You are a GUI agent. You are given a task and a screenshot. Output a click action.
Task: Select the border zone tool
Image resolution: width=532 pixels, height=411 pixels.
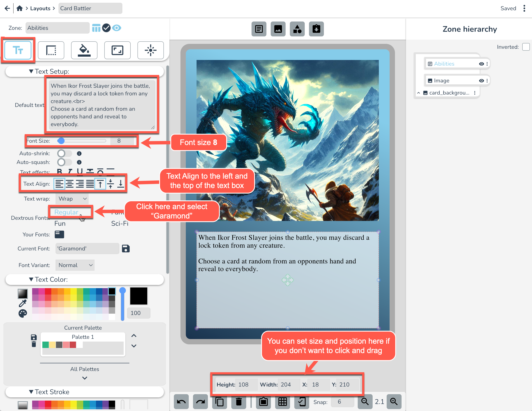coord(51,50)
